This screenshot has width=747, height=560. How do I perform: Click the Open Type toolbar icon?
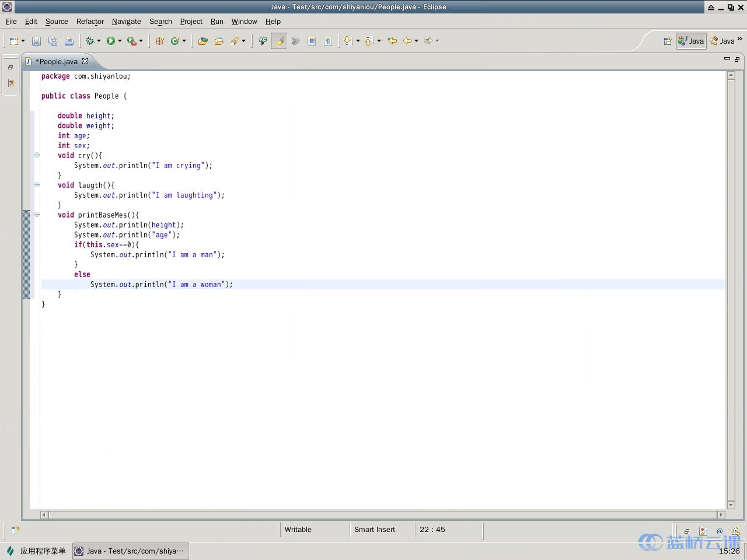203,41
